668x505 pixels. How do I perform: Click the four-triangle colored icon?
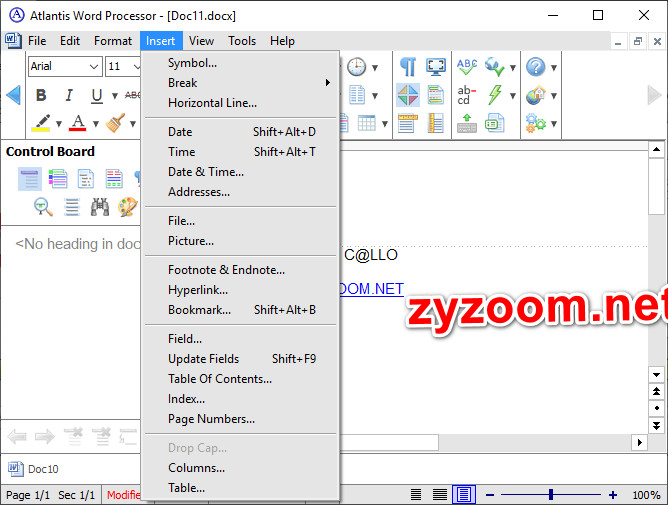pyautogui.click(x=408, y=95)
